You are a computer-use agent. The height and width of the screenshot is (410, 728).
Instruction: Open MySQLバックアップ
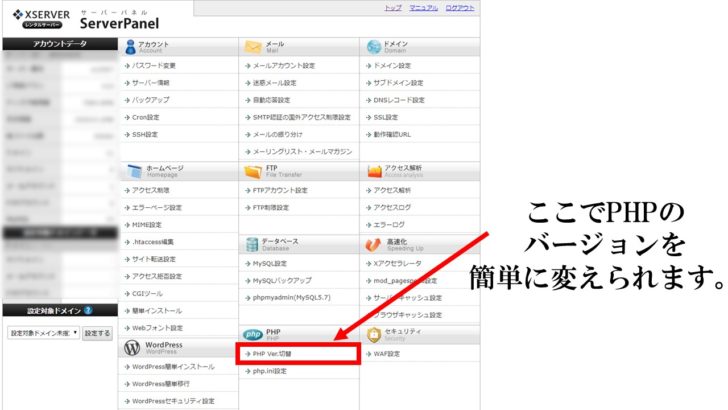[282, 281]
